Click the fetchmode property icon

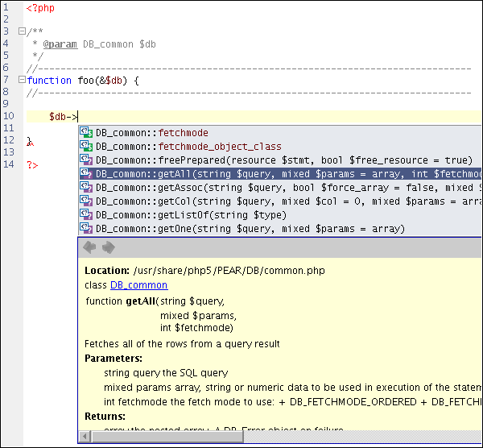point(86,132)
